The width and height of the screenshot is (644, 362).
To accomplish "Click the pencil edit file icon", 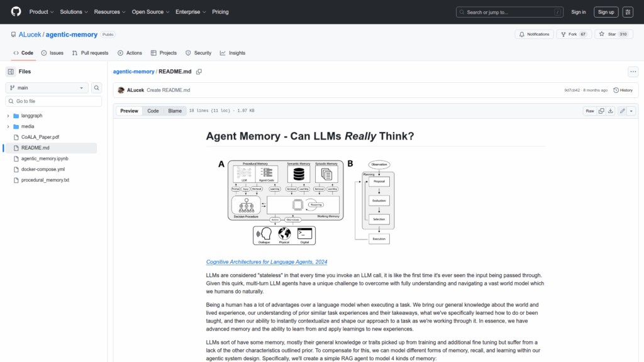I will pos(622,111).
